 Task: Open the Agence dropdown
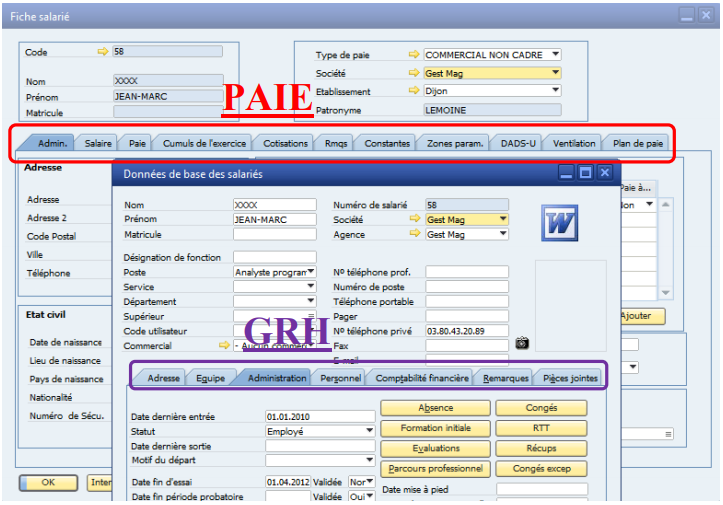point(503,234)
